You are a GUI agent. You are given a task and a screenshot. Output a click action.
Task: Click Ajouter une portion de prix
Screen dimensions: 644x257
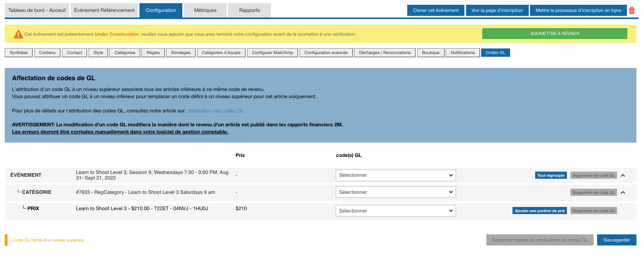540,211
